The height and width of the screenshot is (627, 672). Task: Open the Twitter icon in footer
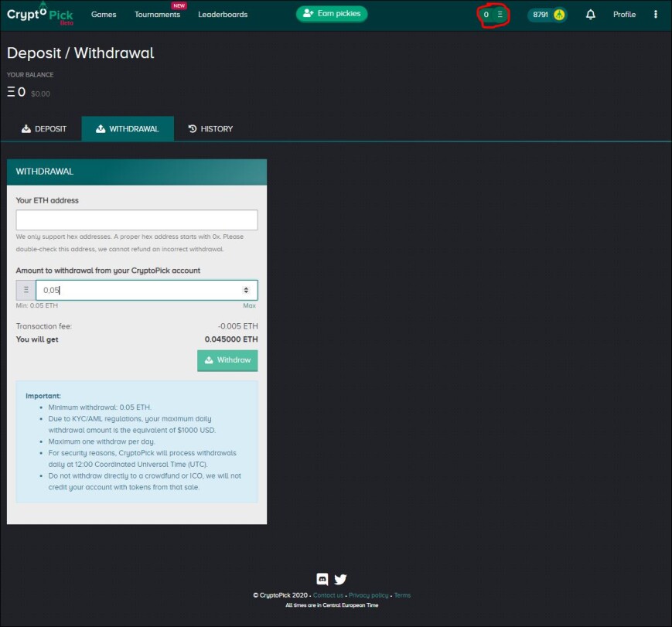pyautogui.click(x=340, y=579)
